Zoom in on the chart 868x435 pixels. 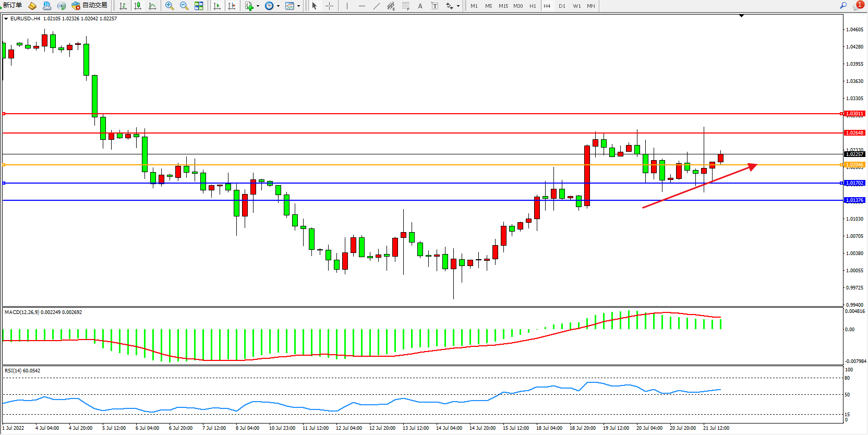pos(170,6)
